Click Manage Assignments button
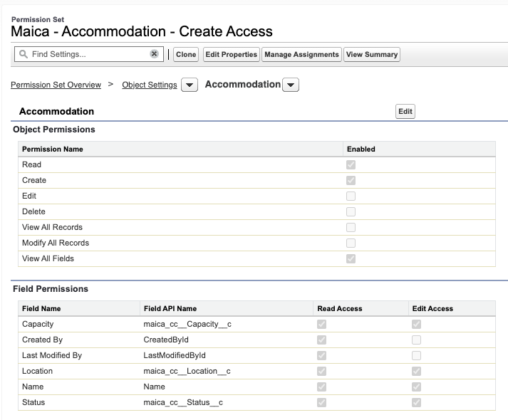 point(301,55)
